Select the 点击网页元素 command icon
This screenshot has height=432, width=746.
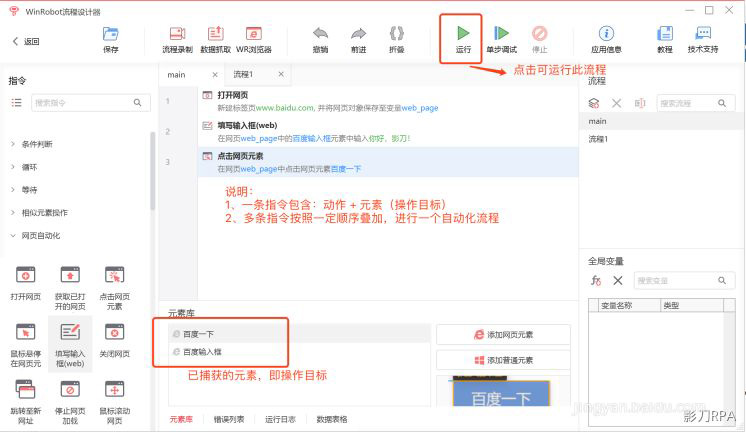(115, 275)
